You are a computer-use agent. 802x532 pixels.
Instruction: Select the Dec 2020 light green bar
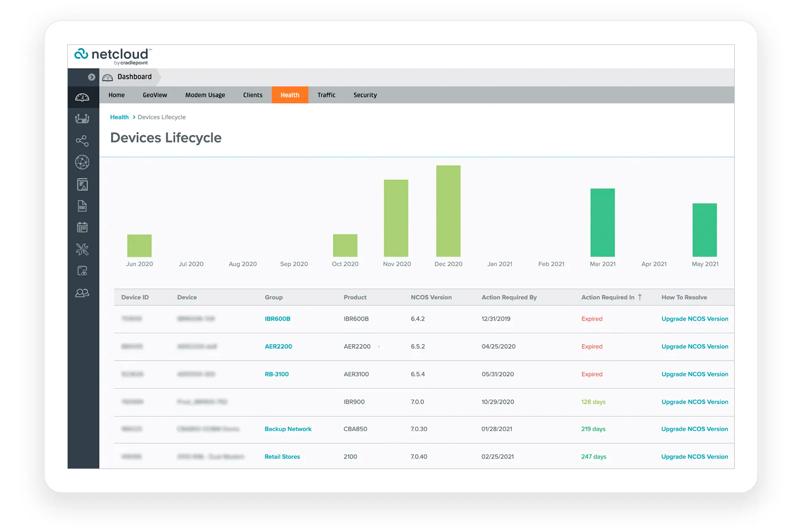pos(448,211)
